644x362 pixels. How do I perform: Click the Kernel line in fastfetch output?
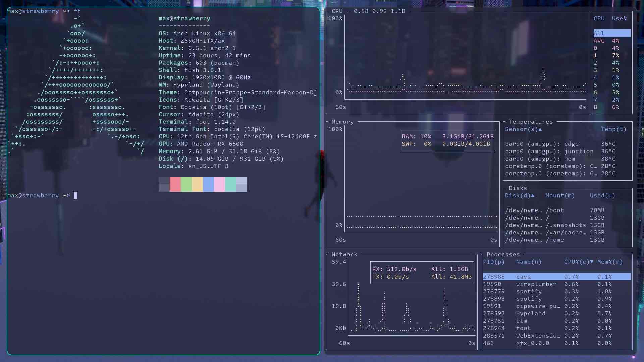[197, 48]
